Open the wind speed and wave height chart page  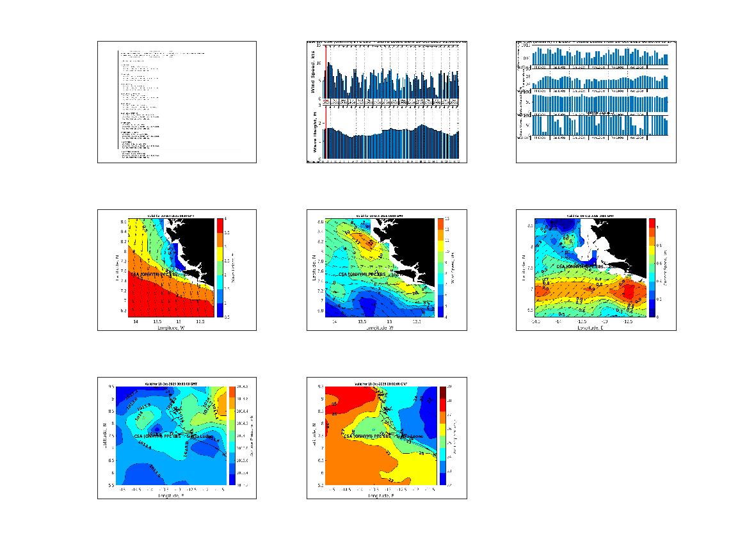(x=387, y=102)
